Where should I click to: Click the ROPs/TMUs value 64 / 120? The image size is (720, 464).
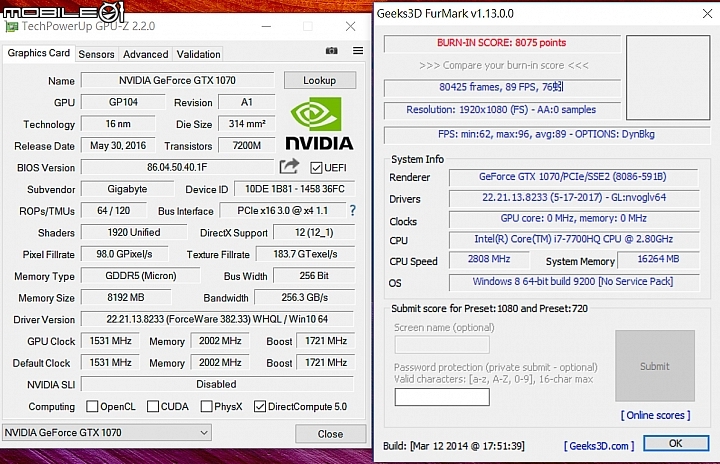(113, 210)
